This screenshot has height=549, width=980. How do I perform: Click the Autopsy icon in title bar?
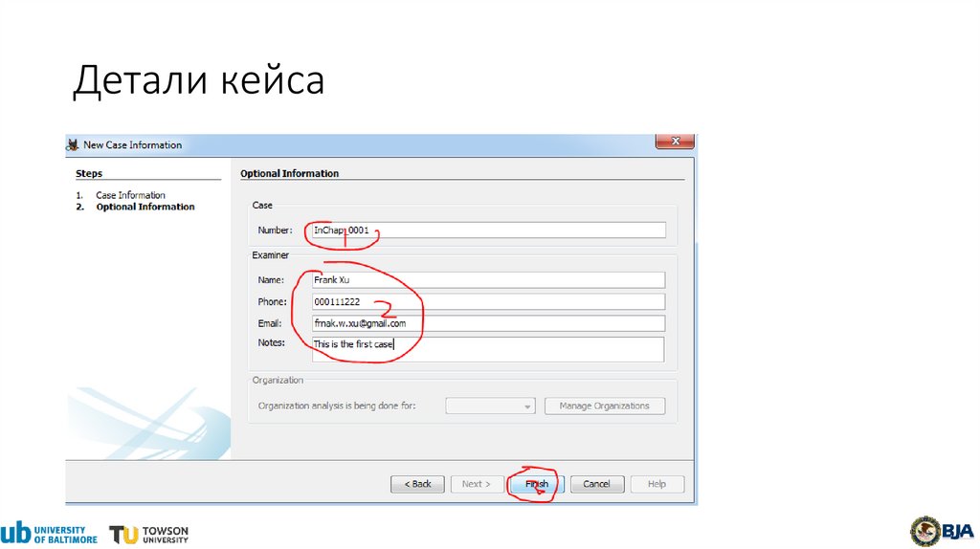pos(73,144)
